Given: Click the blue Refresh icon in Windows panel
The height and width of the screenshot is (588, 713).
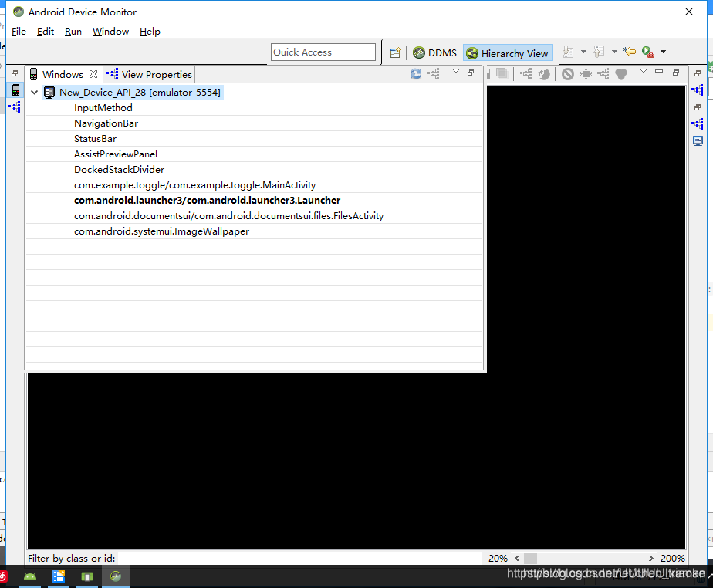Looking at the screenshot, I should click(x=416, y=73).
